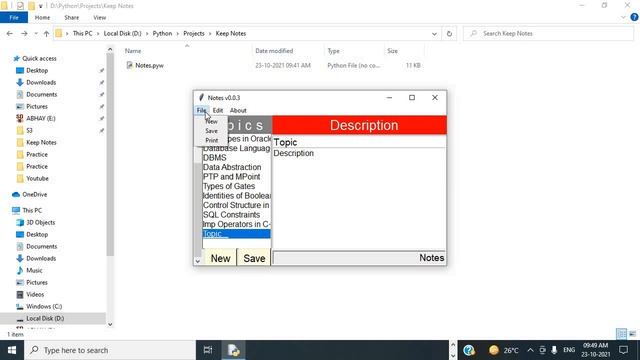Open recent locations dropdown arrow
This screenshot has height=360, width=640.
coord(36,33)
